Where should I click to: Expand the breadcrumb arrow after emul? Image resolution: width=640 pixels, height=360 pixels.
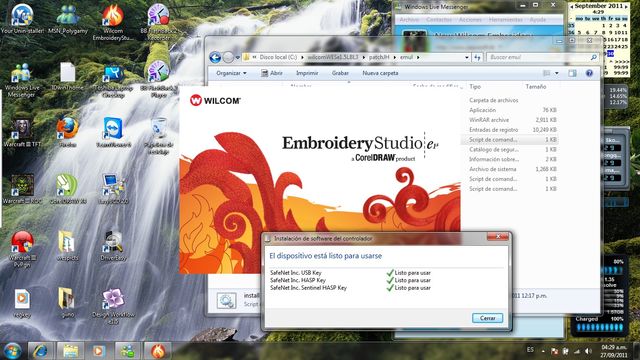point(418,58)
